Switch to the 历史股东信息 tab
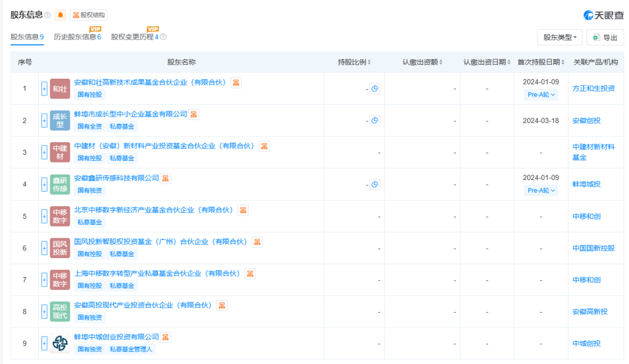 click(76, 37)
